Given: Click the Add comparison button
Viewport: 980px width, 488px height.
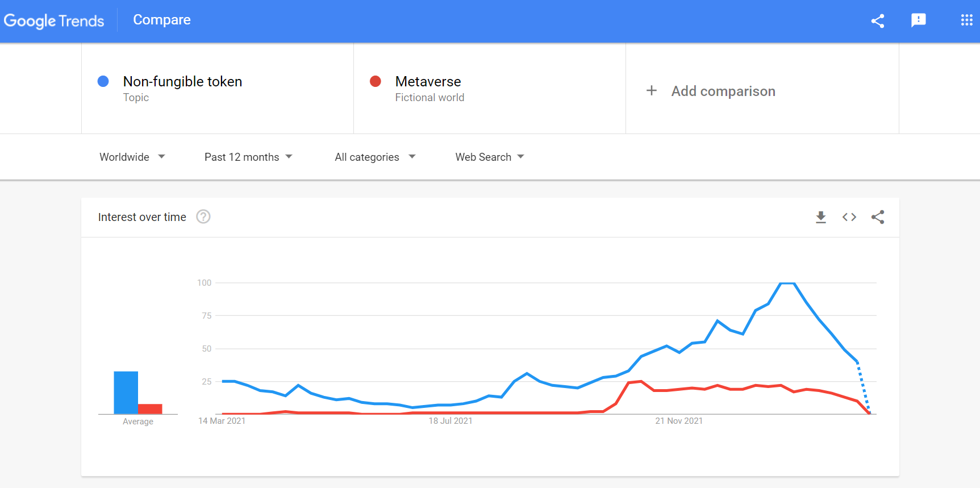Looking at the screenshot, I should coord(723,91).
